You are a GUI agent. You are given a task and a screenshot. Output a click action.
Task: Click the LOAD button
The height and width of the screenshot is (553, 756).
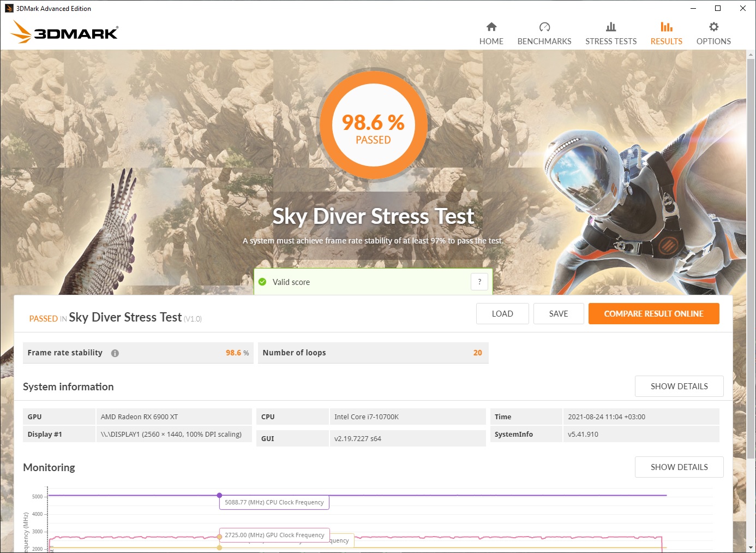click(x=502, y=314)
